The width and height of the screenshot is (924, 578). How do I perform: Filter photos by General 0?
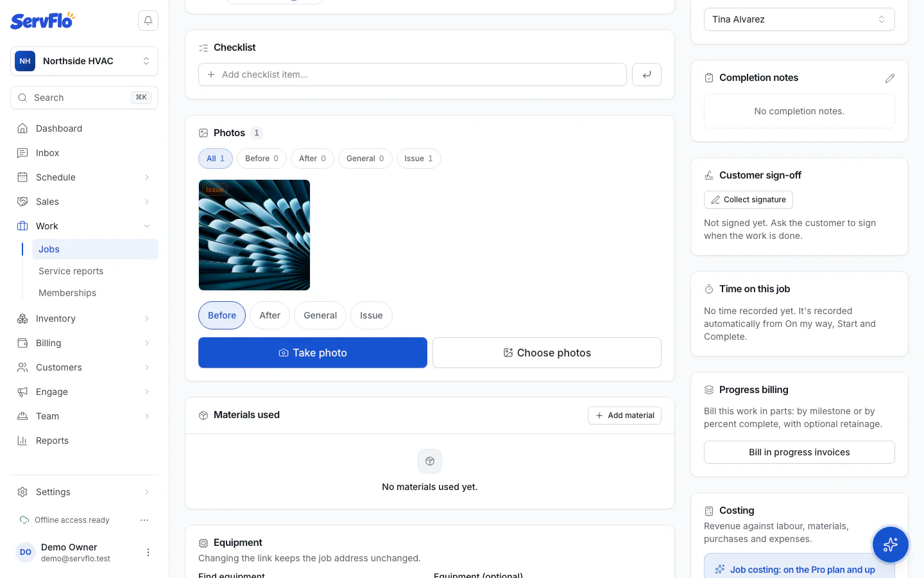tap(365, 159)
